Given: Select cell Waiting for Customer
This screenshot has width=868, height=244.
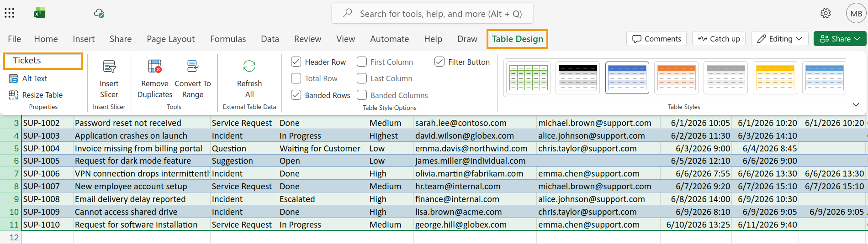Looking at the screenshot, I should tap(323, 148).
